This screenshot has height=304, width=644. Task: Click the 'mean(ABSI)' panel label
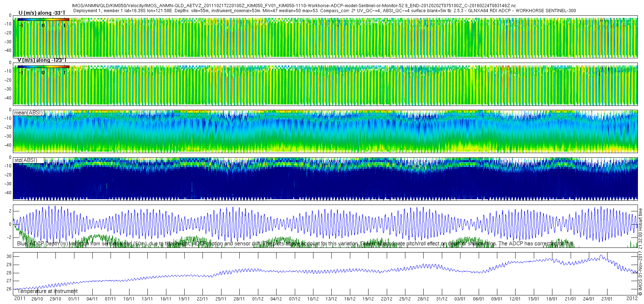pos(29,113)
